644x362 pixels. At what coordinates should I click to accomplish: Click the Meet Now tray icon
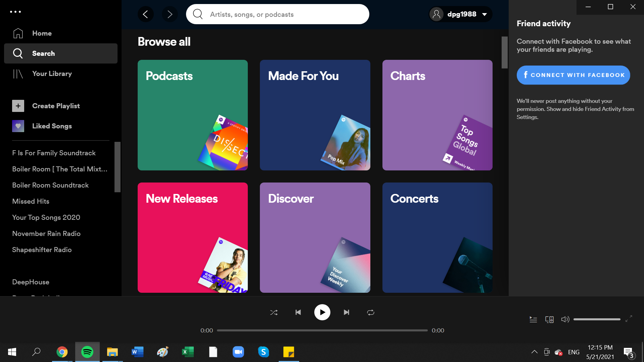[547, 352]
